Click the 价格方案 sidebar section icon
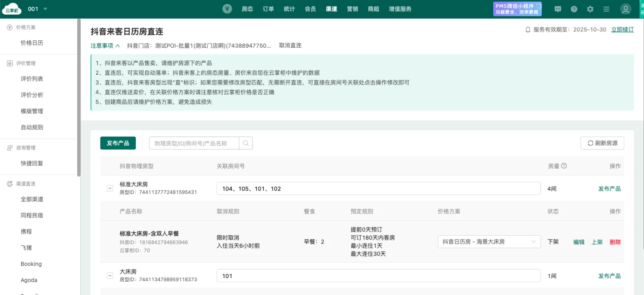Screen dimensions: 644x295 [x=9, y=27]
